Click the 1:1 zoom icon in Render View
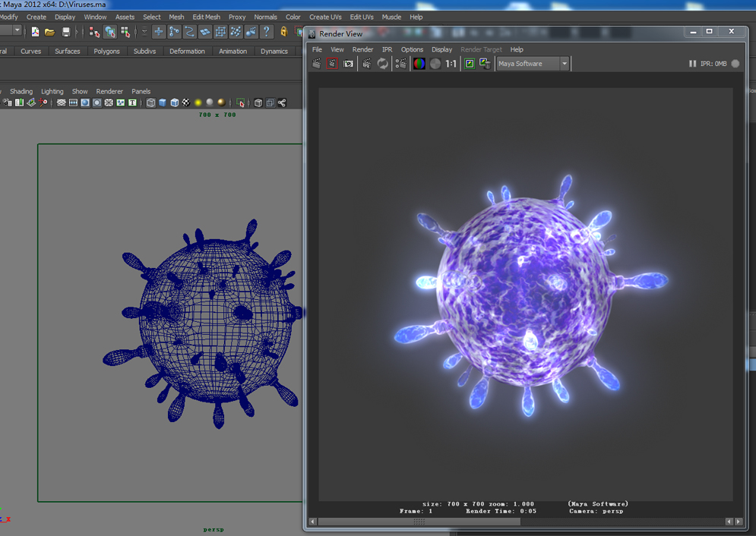 (449, 63)
